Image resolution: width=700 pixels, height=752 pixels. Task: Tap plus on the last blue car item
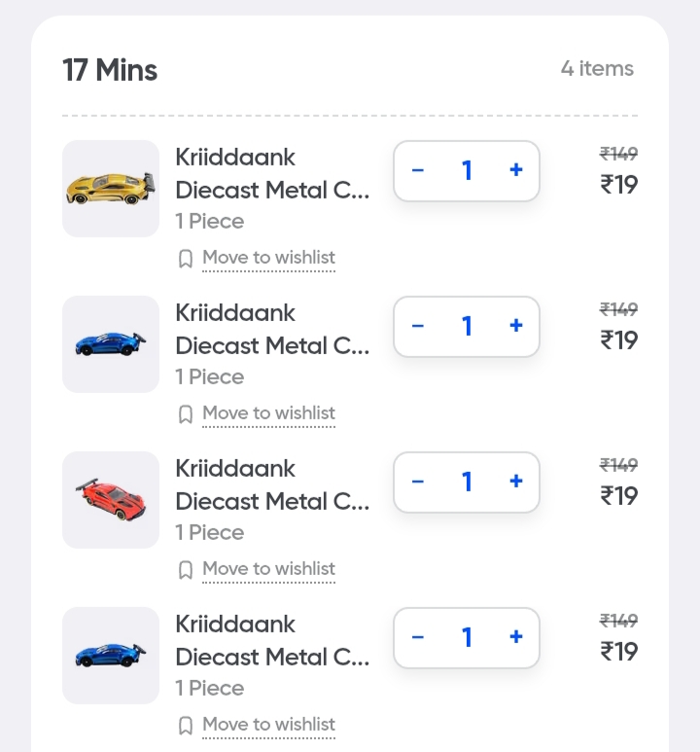(x=516, y=637)
